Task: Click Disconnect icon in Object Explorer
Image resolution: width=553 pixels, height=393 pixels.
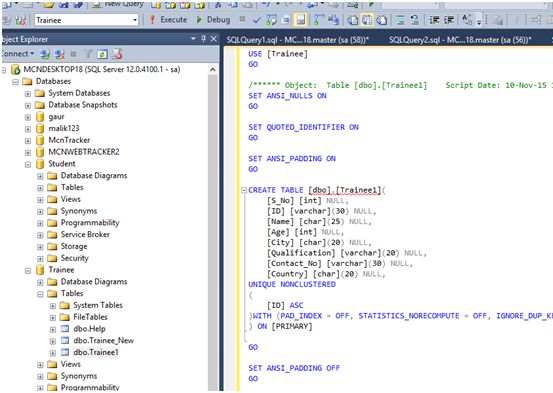Action: (x=59, y=54)
